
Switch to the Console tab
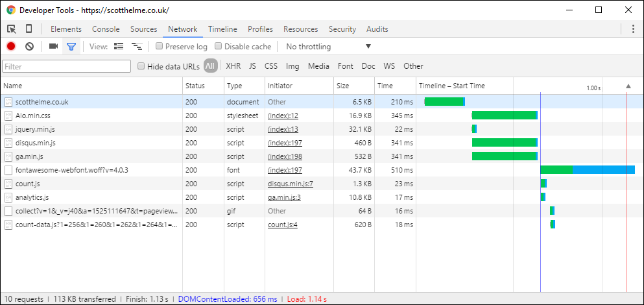(106, 29)
